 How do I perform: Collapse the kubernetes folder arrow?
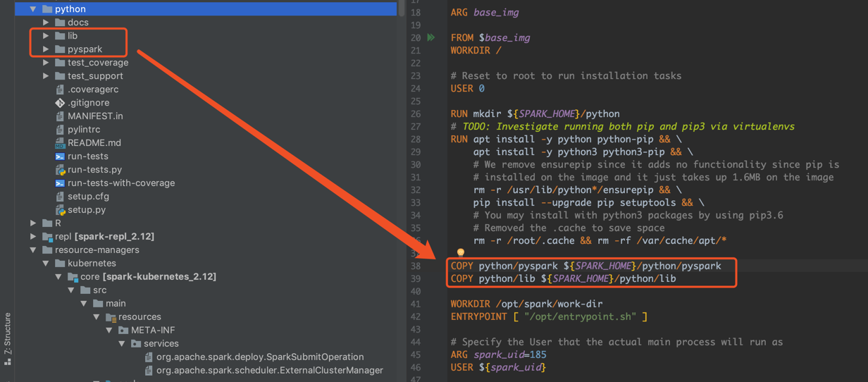(x=46, y=263)
